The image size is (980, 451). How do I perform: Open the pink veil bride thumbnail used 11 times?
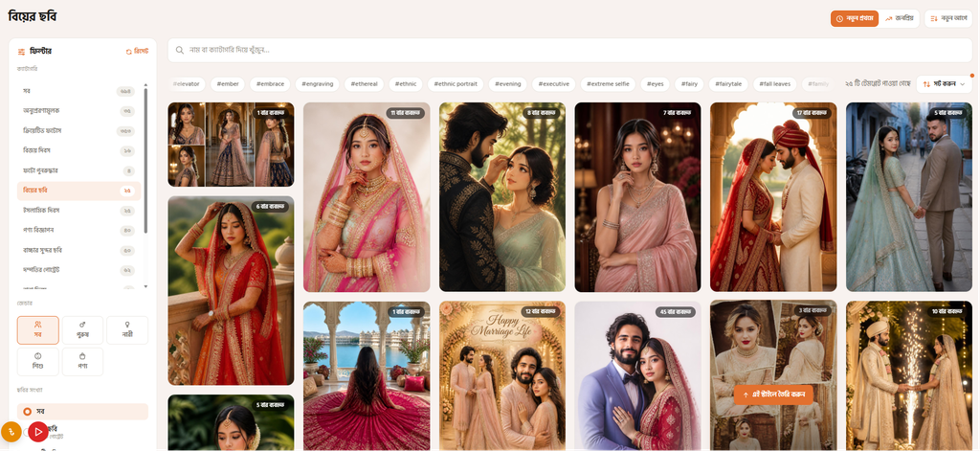pos(367,197)
